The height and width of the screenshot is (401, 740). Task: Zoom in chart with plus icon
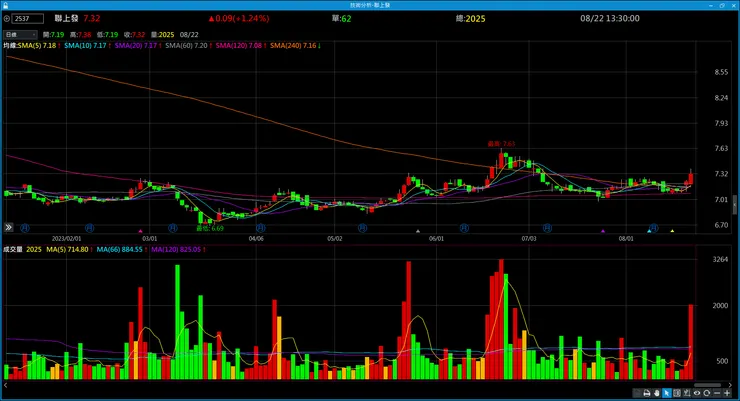tap(727, 393)
